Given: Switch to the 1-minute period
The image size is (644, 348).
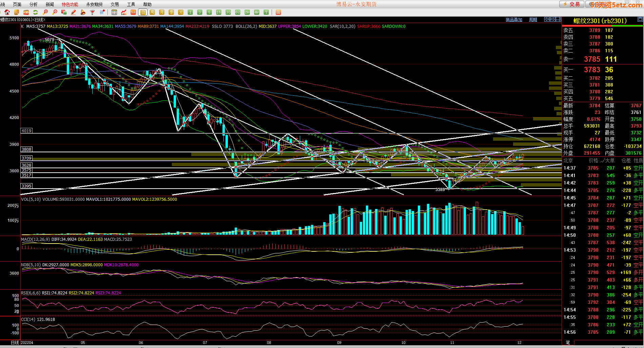Looking at the screenshot, I should (x=190, y=12).
